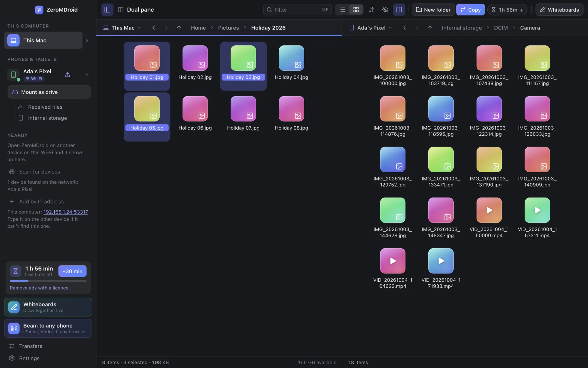The image size is (588, 368).
Task: Open Internal storage in sidebar
Action: click(x=47, y=118)
